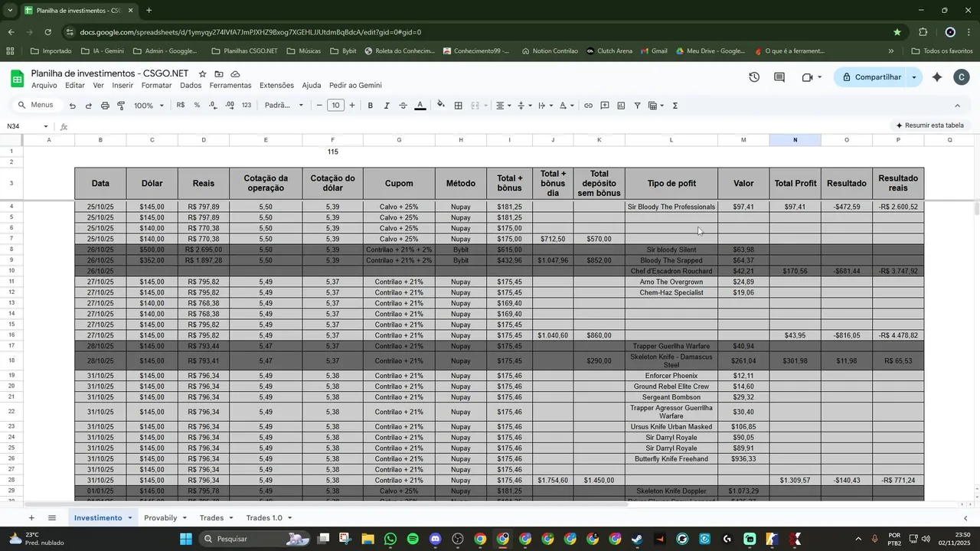Viewport: 980px width, 551px height.
Task: Increase the font size
Action: click(x=352, y=106)
